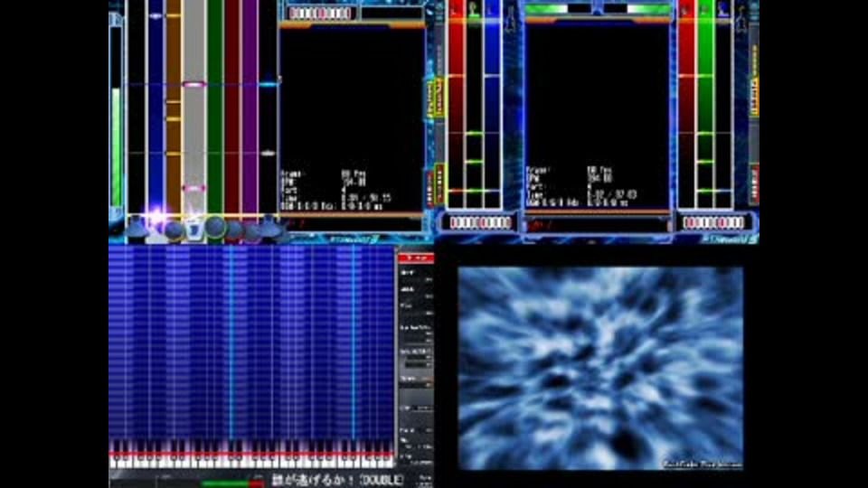This screenshot has width=868, height=488.
Task: Click the lower pink note in the grey lane
Action: click(x=194, y=188)
